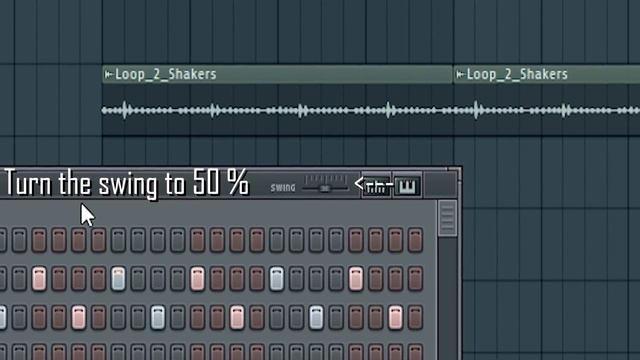Toggle rightmost lit pink step in third row
640x360 pixels.
395,317
